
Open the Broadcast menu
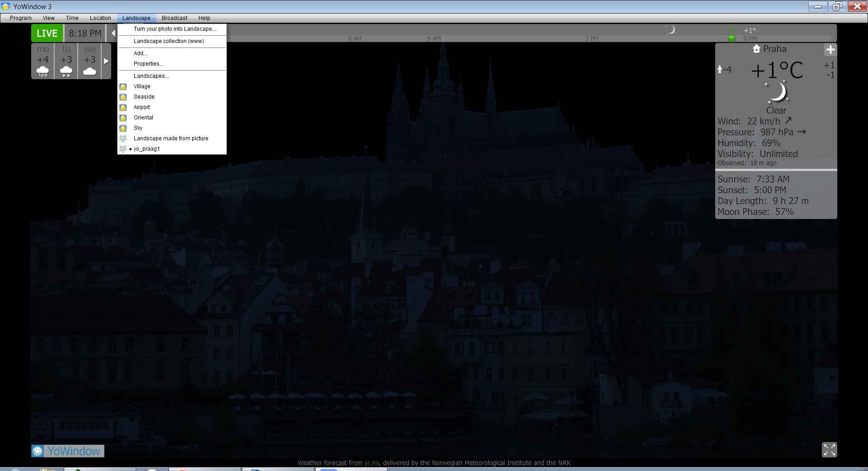coord(175,18)
